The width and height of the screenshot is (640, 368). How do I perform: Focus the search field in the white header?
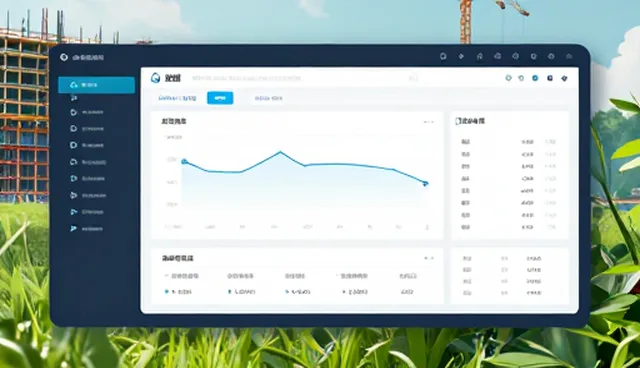coord(304,78)
